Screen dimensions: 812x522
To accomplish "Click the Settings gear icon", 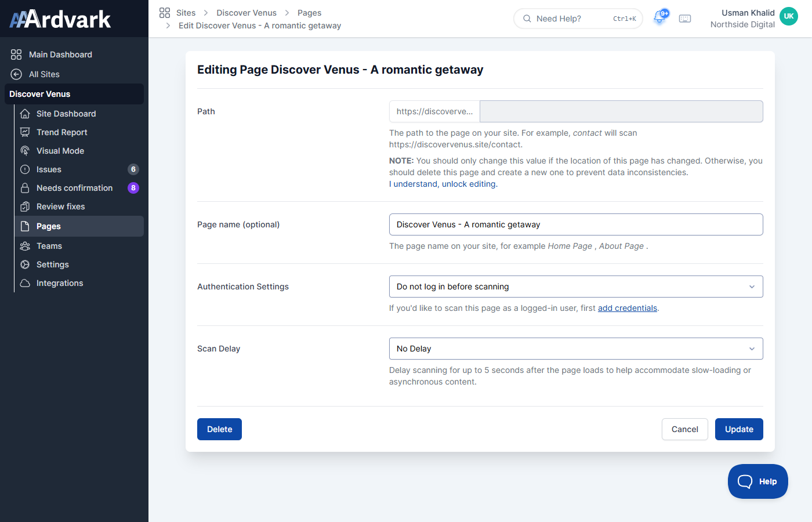I will pos(25,264).
